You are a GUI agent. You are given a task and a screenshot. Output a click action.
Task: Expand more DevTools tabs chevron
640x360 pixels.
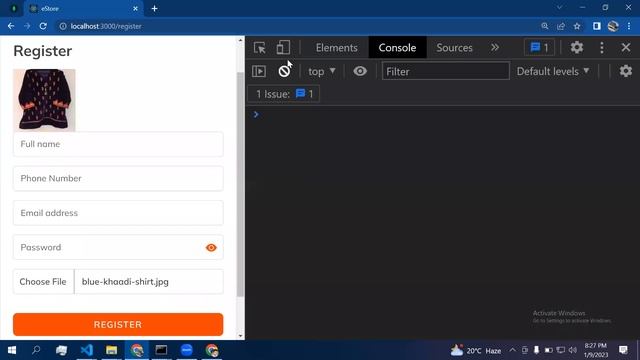tap(495, 48)
